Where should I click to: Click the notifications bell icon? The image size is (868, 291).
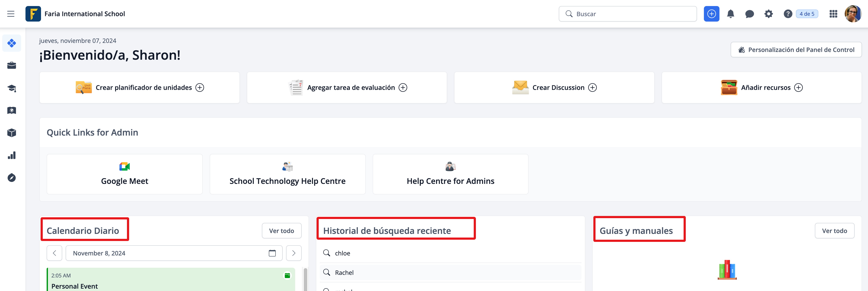(x=730, y=14)
